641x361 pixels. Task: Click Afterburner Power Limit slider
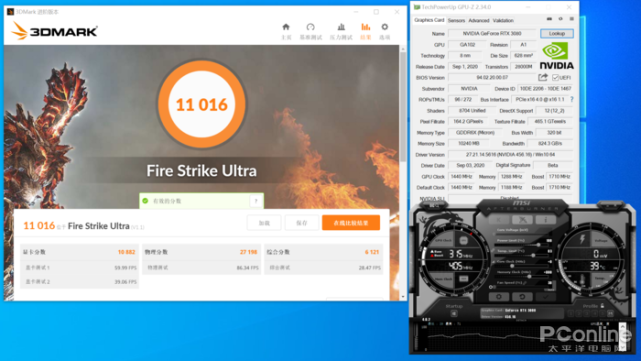click(520, 244)
